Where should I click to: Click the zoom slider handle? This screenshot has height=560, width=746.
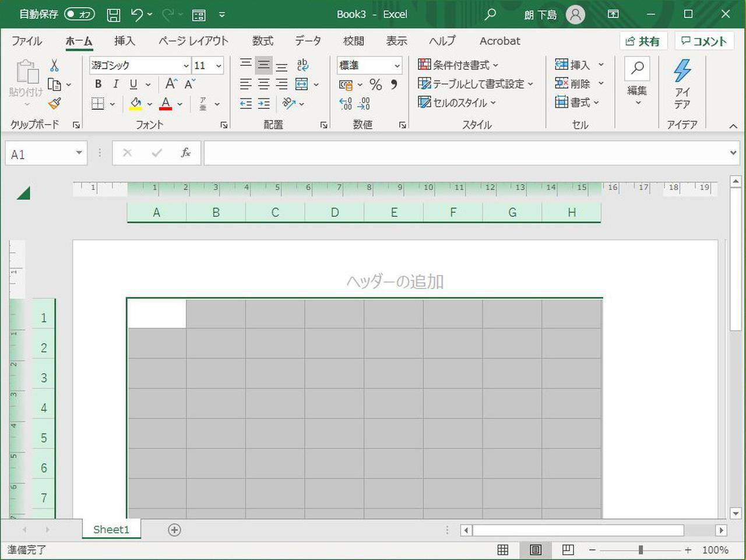[641, 550]
